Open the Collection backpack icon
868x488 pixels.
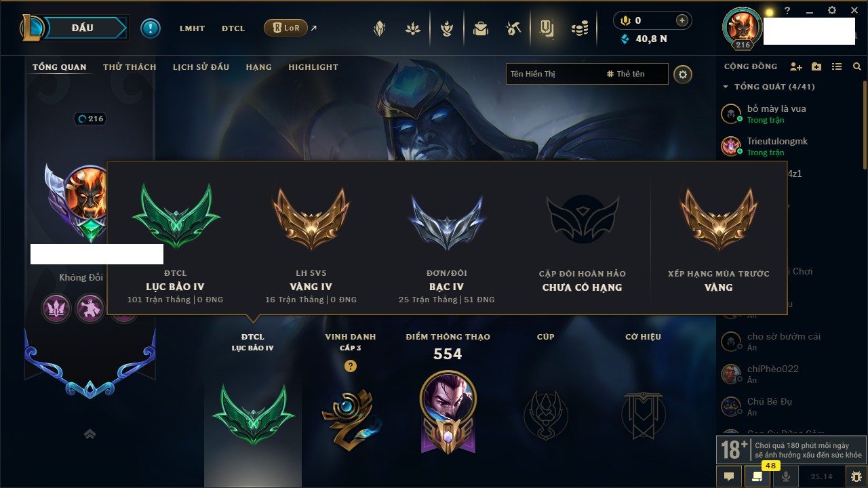point(481,28)
